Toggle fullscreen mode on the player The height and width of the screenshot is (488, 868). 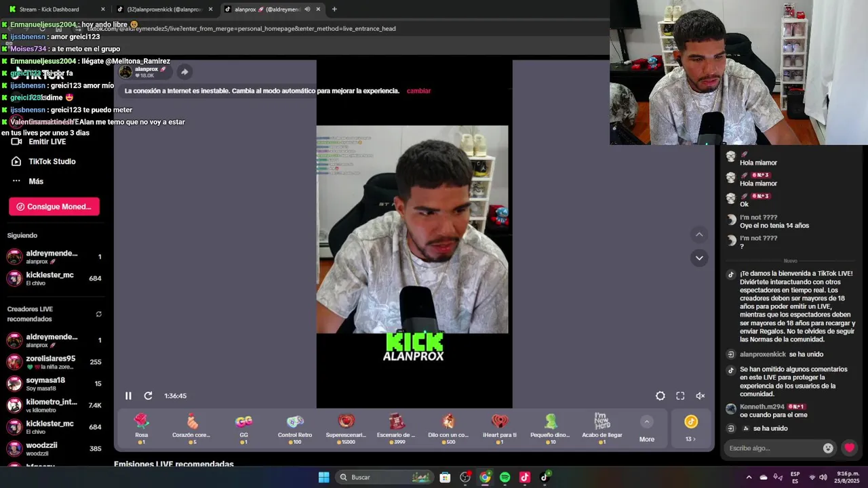pos(680,396)
